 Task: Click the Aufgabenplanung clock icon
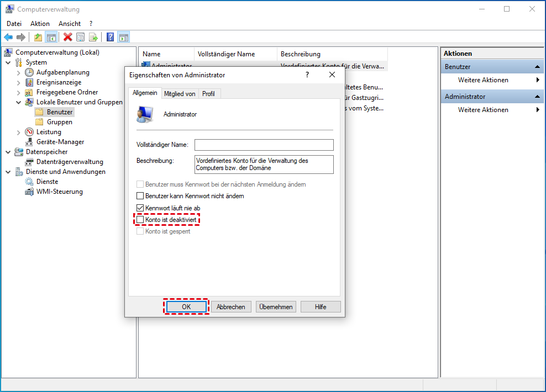[x=29, y=72]
